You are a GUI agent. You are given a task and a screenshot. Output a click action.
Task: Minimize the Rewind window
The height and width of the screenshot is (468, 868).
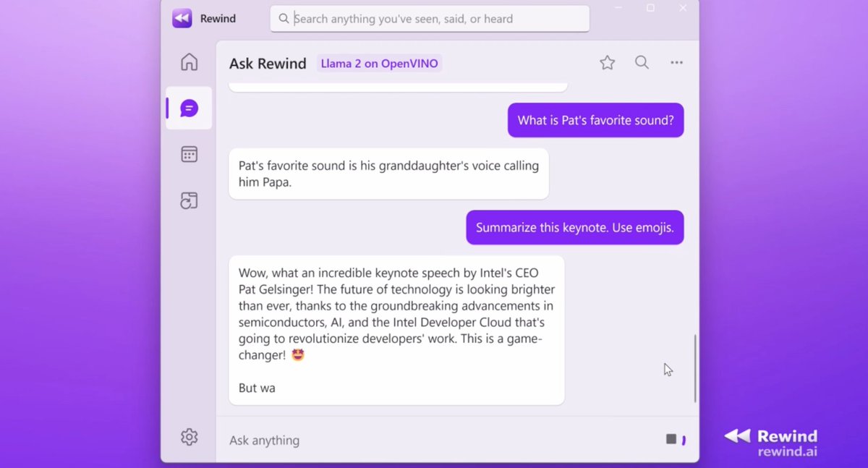(x=618, y=8)
